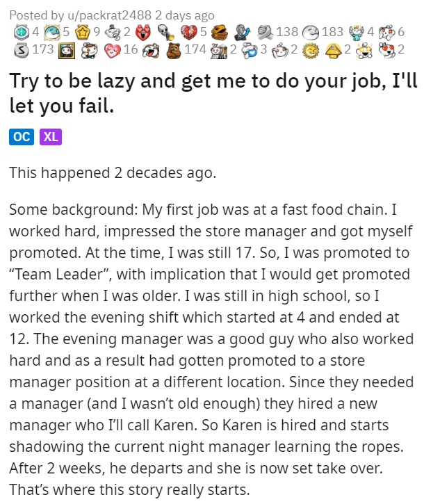Click the smiling face award with count 183
424x504 pixels.
(311, 32)
